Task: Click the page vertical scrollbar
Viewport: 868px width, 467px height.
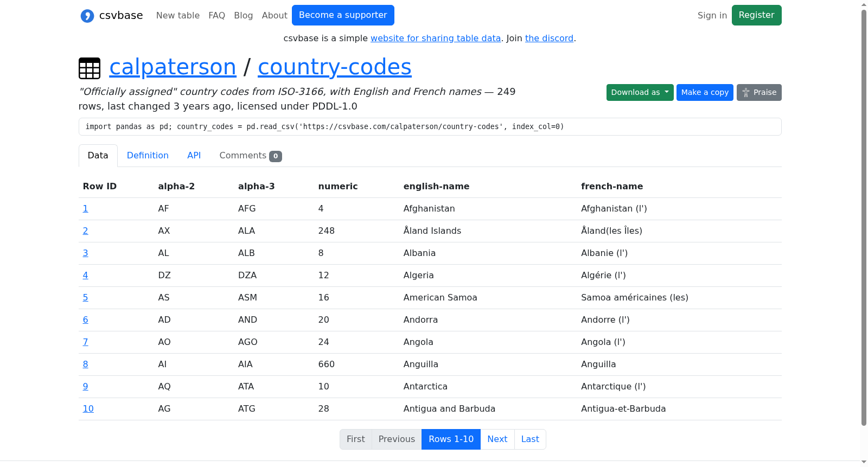Action: [864, 217]
